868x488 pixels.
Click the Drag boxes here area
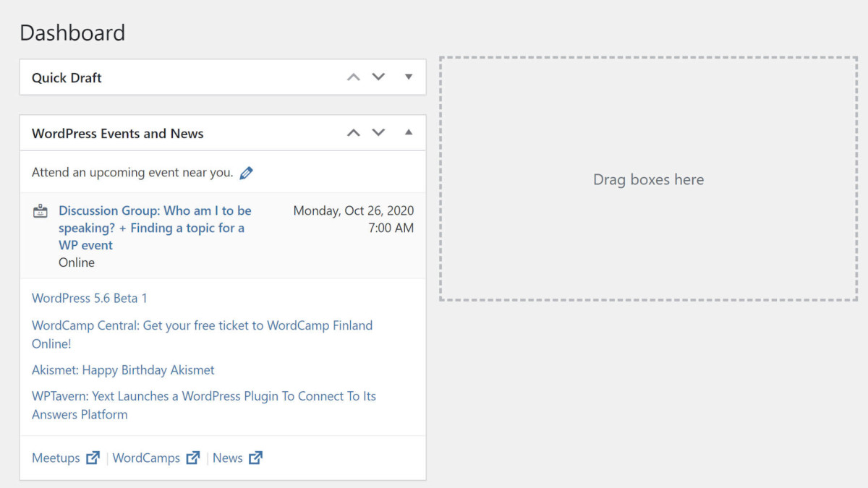(x=648, y=179)
